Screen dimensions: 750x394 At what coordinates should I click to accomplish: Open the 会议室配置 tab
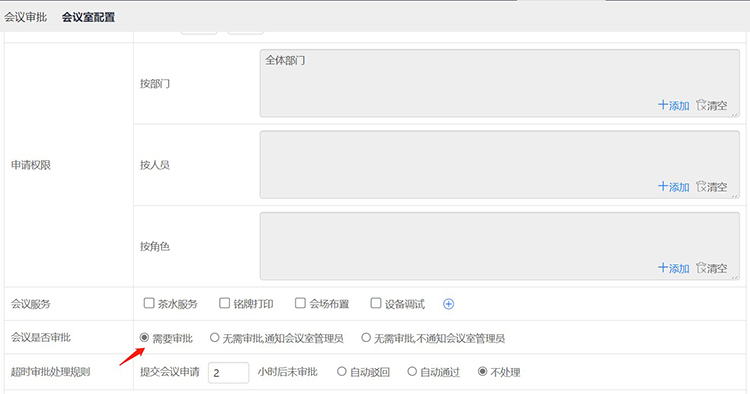(x=88, y=17)
